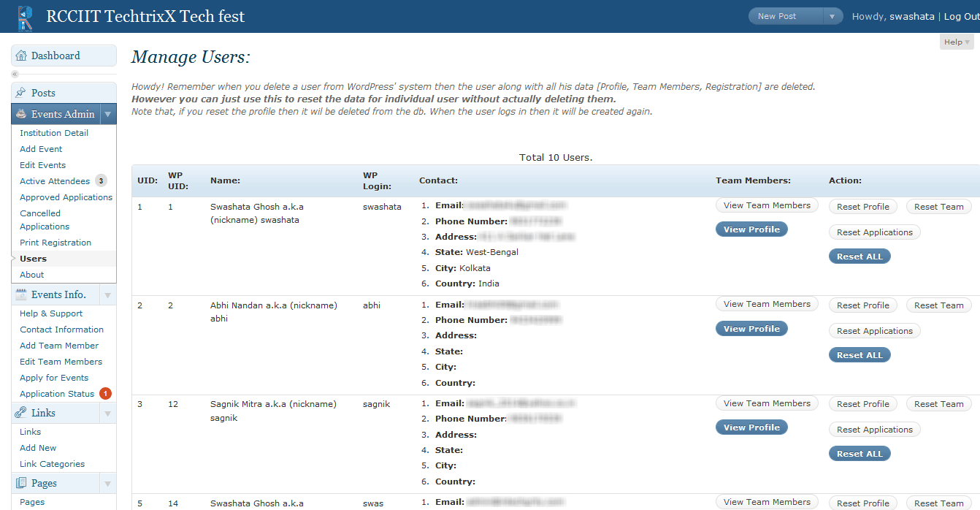Click the Application Status badge 1
The width and height of the screenshot is (980, 510).
(105, 394)
